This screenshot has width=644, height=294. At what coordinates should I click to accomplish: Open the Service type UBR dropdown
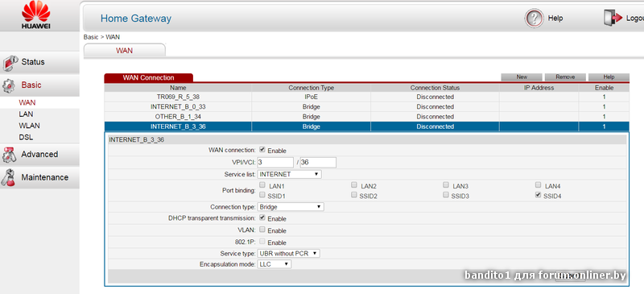[x=289, y=254]
